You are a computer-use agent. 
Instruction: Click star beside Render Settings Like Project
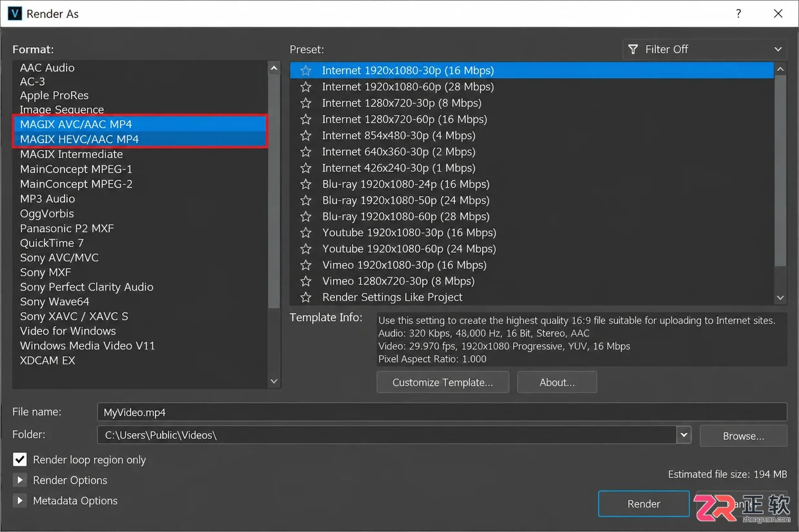(x=306, y=297)
